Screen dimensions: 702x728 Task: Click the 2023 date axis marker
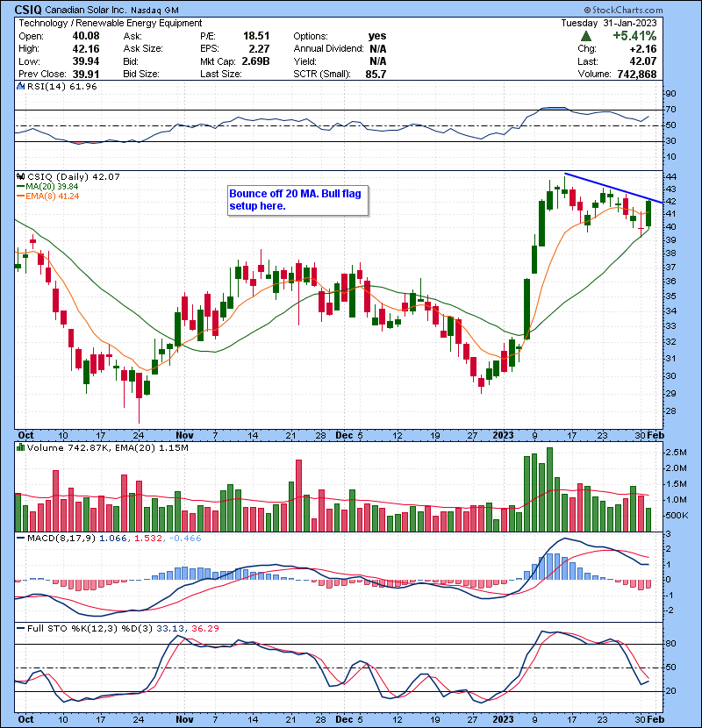(503, 435)
